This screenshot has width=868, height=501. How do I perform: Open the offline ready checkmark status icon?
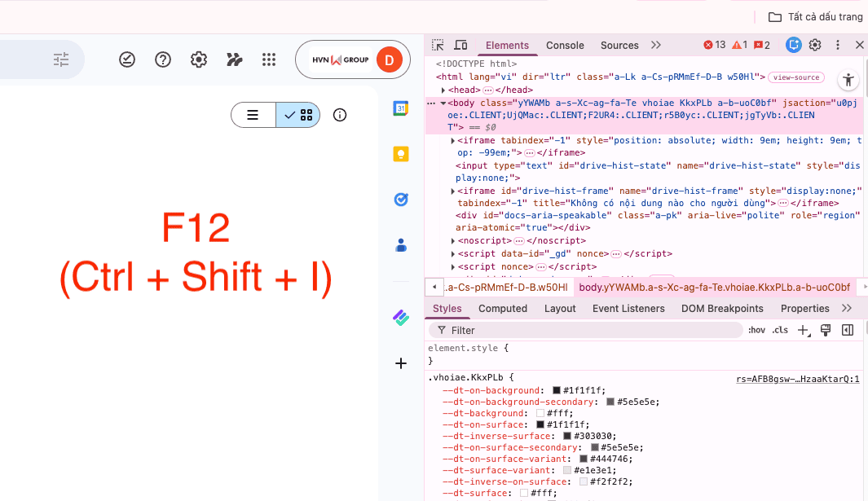click(127, 59)
